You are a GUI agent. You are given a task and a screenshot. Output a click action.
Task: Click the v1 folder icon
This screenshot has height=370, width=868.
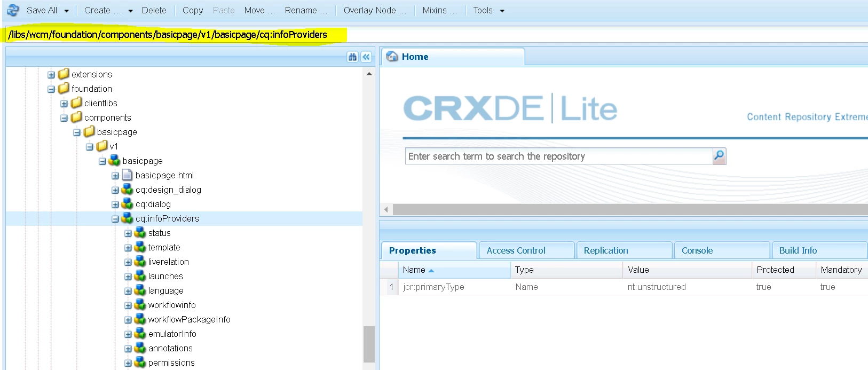[x=102, y=146]
